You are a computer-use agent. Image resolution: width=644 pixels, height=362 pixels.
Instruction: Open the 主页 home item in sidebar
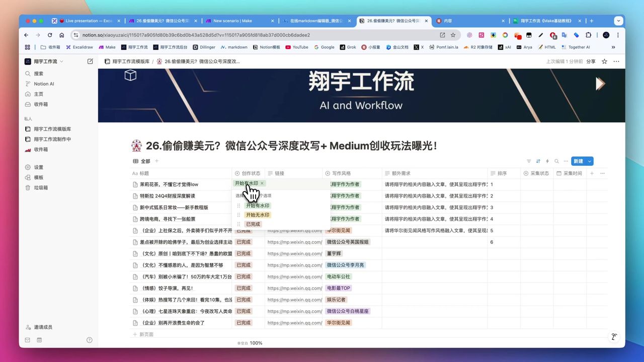(39, 94)
